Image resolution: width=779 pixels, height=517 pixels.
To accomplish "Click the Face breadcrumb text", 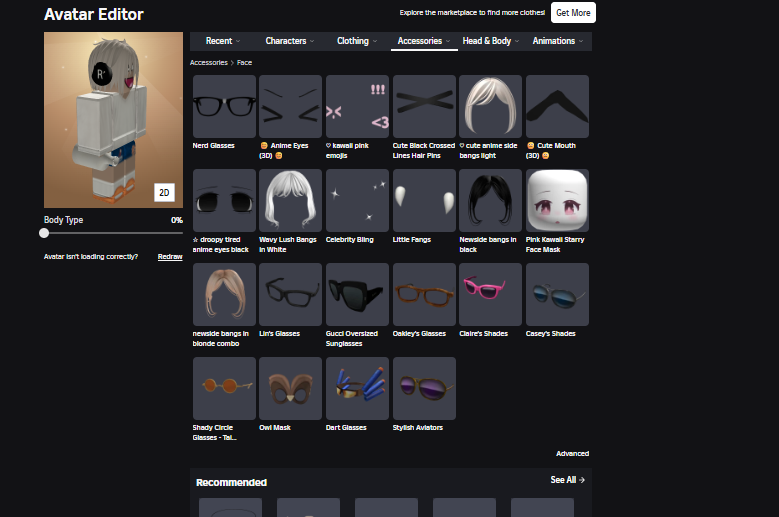I will pyautogui.click(x=244, y=63).
